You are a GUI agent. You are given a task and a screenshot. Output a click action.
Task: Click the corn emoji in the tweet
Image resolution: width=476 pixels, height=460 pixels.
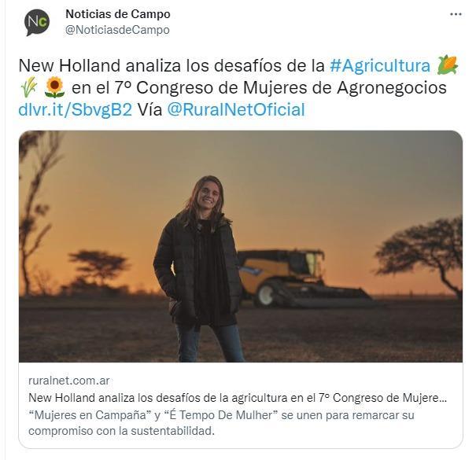(448, 64)
